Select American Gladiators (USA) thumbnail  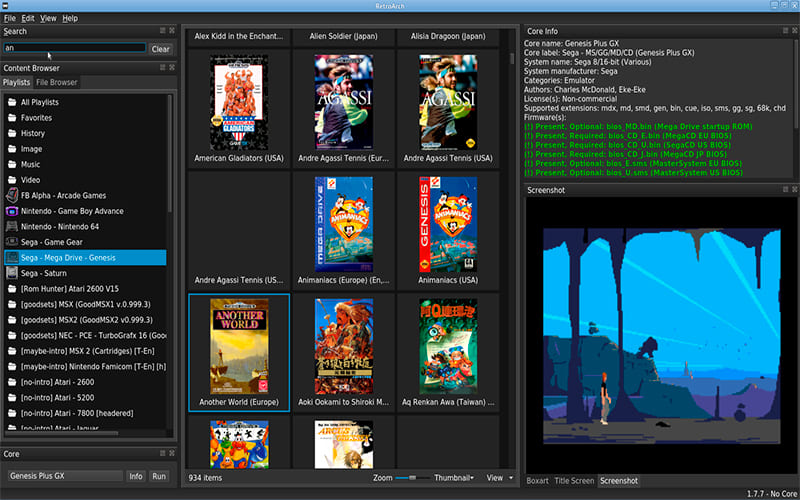239,103
